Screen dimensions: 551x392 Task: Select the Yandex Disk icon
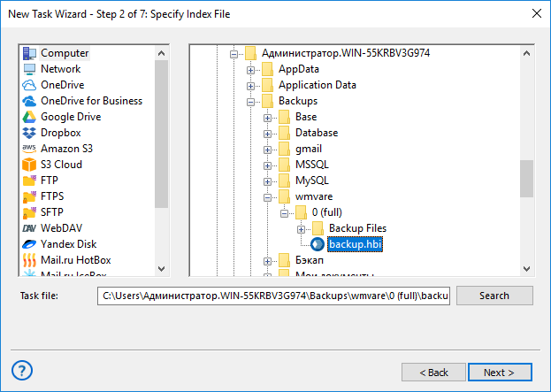29,244
